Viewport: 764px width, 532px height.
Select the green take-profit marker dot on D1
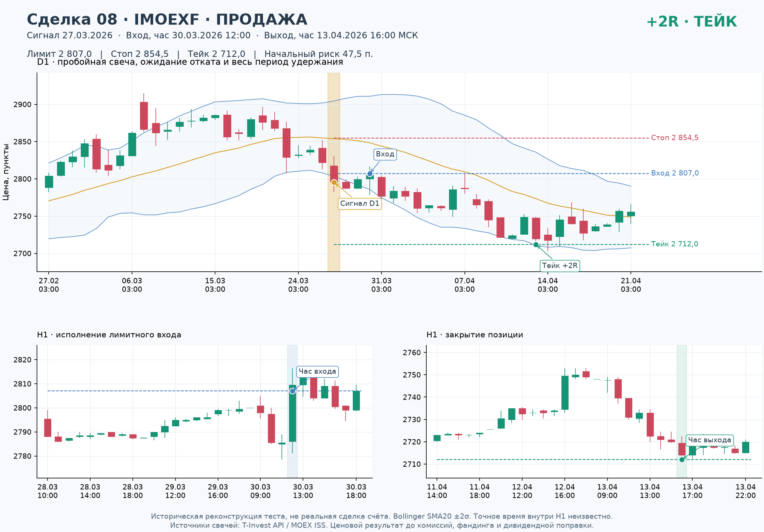536,244
